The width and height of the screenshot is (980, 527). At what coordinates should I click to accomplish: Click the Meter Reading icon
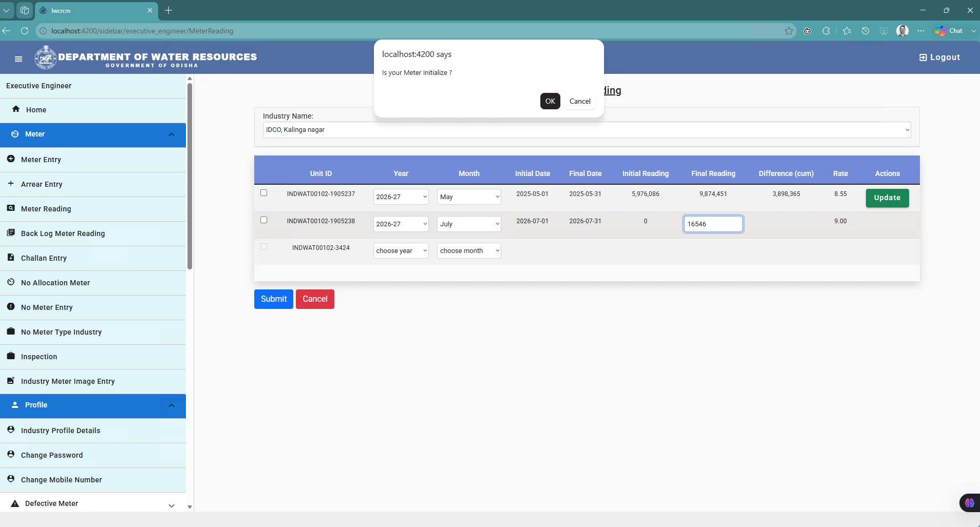11,208
